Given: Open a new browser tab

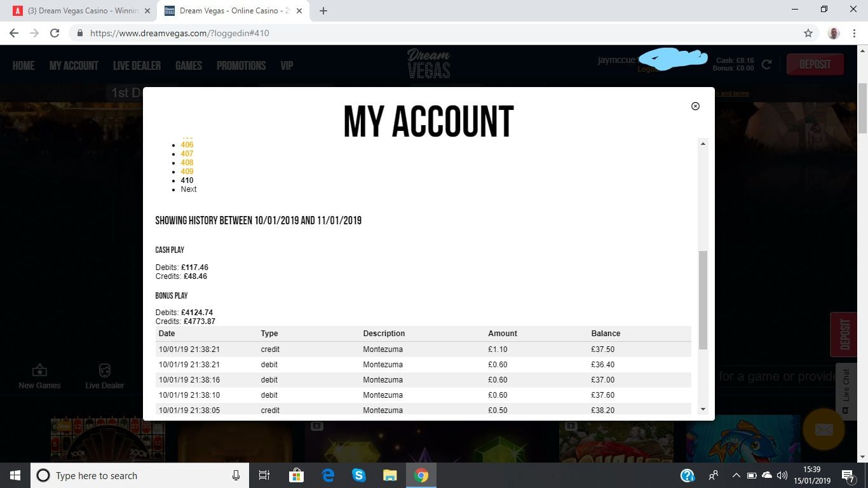Looking at the screenshot, I should click(323, 11).
